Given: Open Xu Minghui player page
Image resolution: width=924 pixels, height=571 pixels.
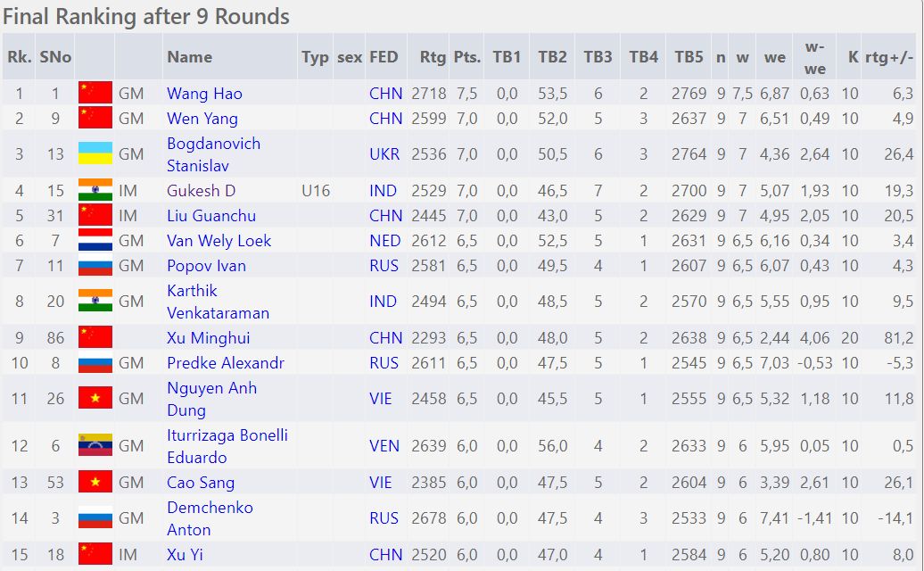Looking at the screenshot, I should point(208,337).
